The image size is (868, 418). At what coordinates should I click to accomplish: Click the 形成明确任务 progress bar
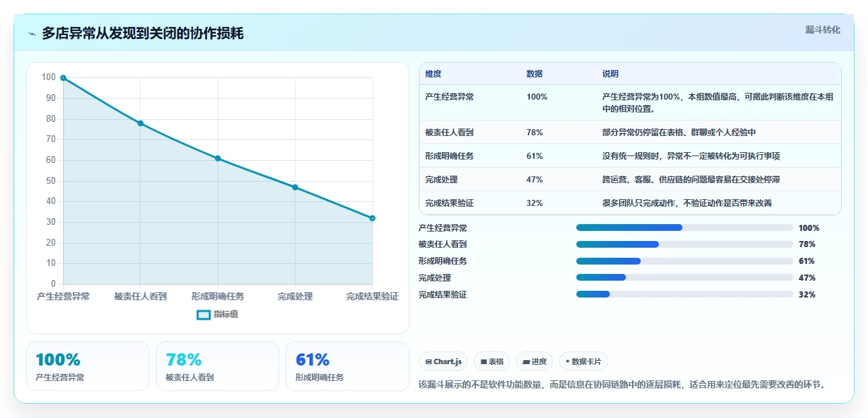pos(684,261)
